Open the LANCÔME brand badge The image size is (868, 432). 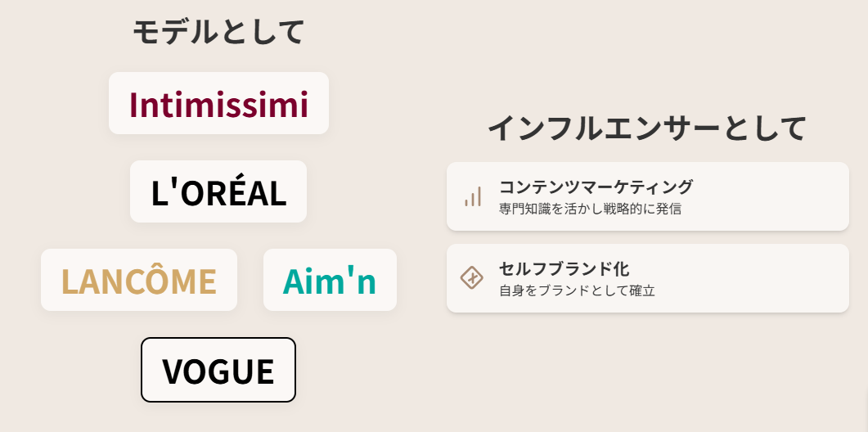pyautogui.click(x=139, y=280)
